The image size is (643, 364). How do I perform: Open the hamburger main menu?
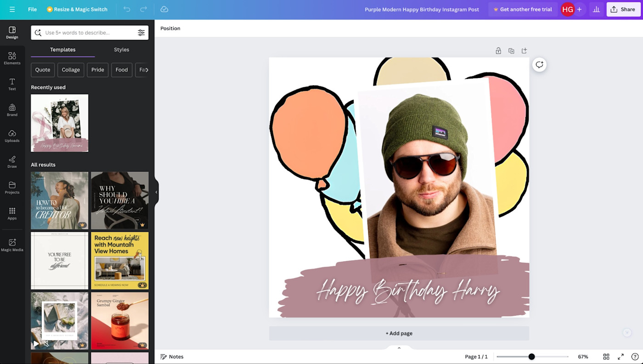tap(12, 9)
